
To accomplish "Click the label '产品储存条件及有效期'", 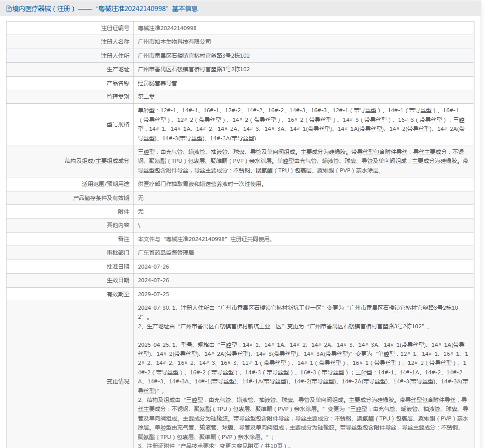I will point(101,198).
